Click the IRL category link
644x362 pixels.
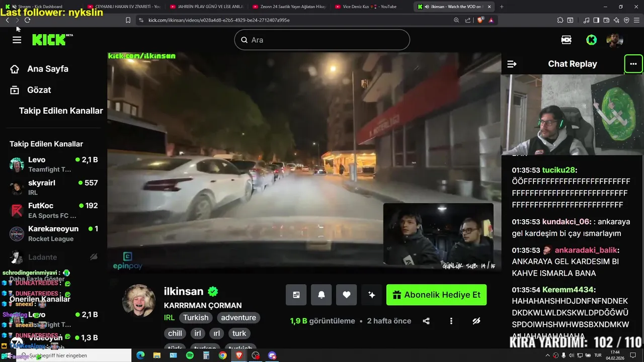(169, 318)
